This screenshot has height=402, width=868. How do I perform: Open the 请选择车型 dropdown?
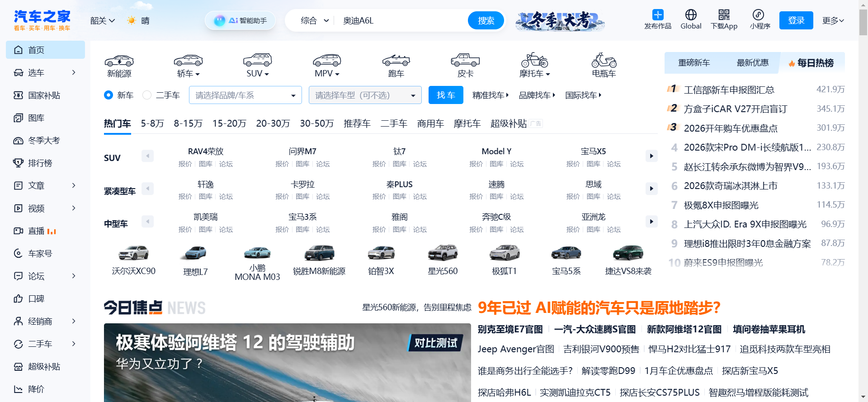[365, 95]
